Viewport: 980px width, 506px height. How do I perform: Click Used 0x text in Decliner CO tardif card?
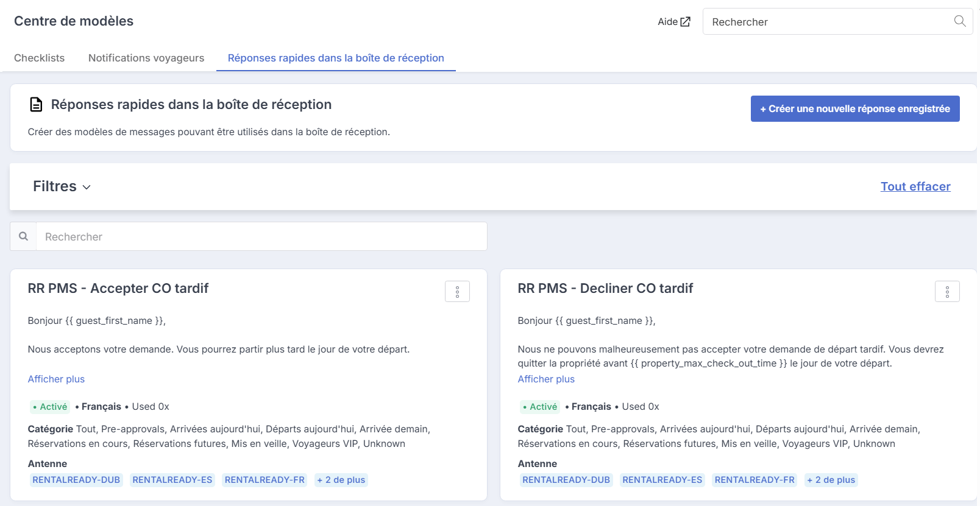[x=641, y=407]
